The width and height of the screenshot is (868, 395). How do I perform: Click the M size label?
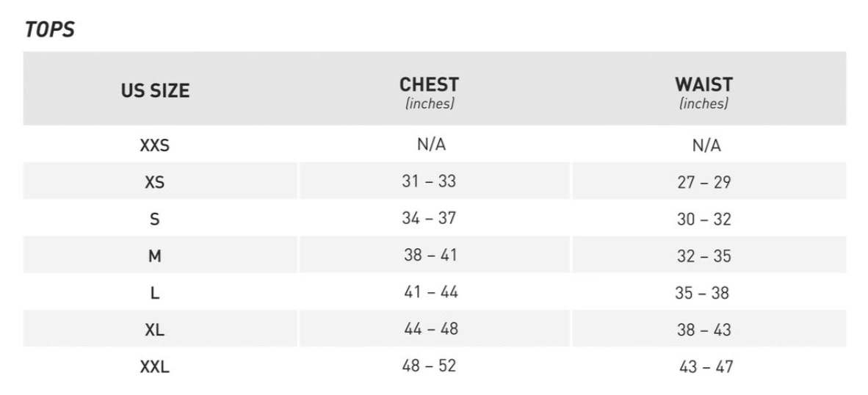(x=154, y=256)
